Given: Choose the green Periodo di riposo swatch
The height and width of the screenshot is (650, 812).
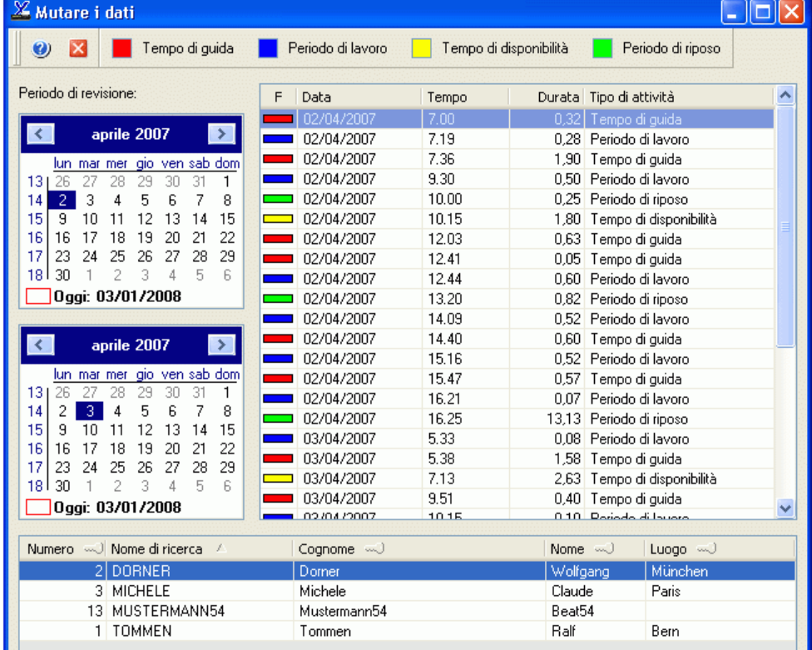Looking at the screenshot, I should coord(602,49).
